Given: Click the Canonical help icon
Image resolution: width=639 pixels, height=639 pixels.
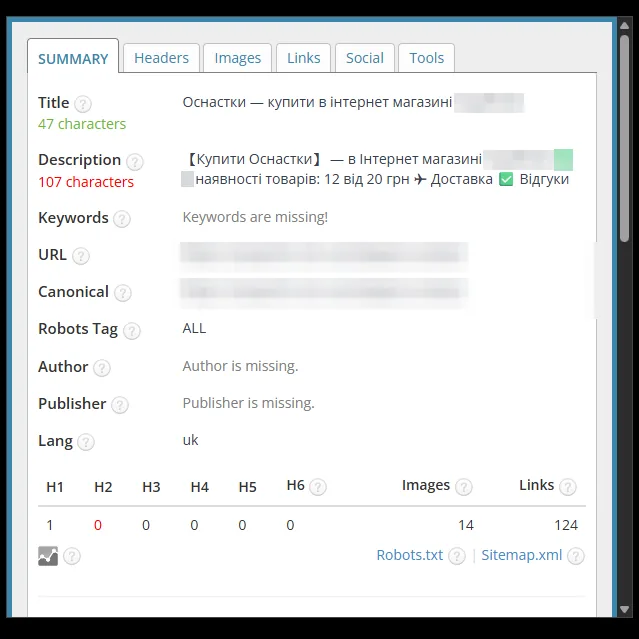Looking at the screenshot, I should pyautogui.click(x=123, y=293).
